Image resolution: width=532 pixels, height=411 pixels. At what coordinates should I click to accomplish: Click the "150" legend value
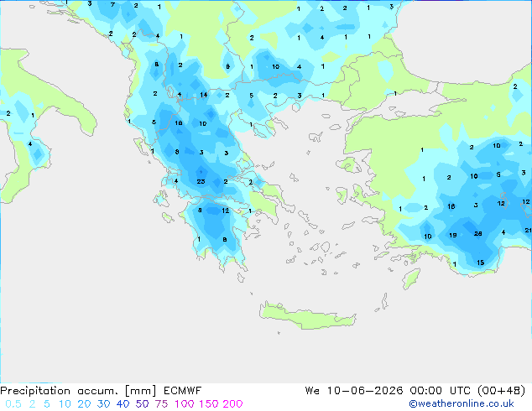point(208,404)
